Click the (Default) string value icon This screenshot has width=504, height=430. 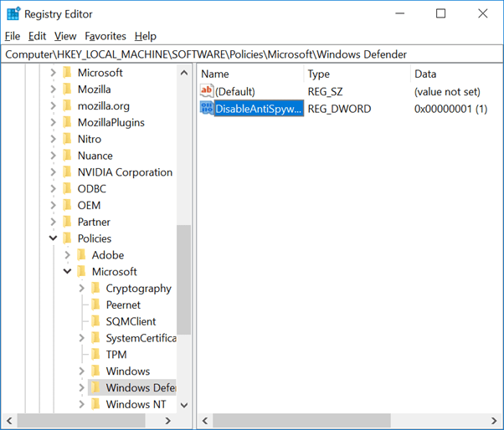pyautogui.click(x=207, y=91)
